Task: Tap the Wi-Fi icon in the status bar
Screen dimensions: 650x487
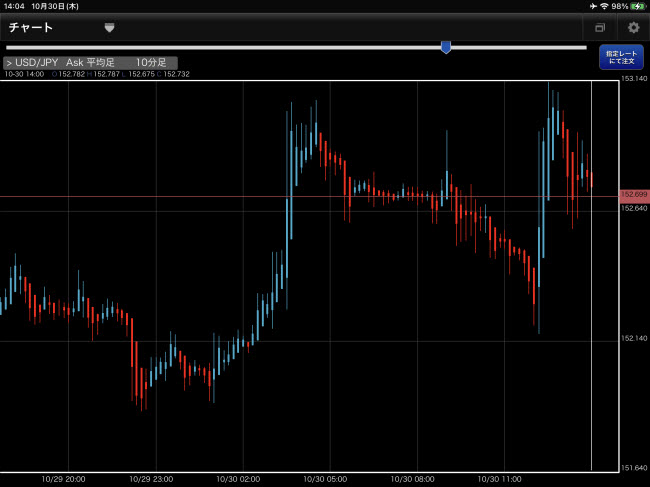Action: click(604, 6)
